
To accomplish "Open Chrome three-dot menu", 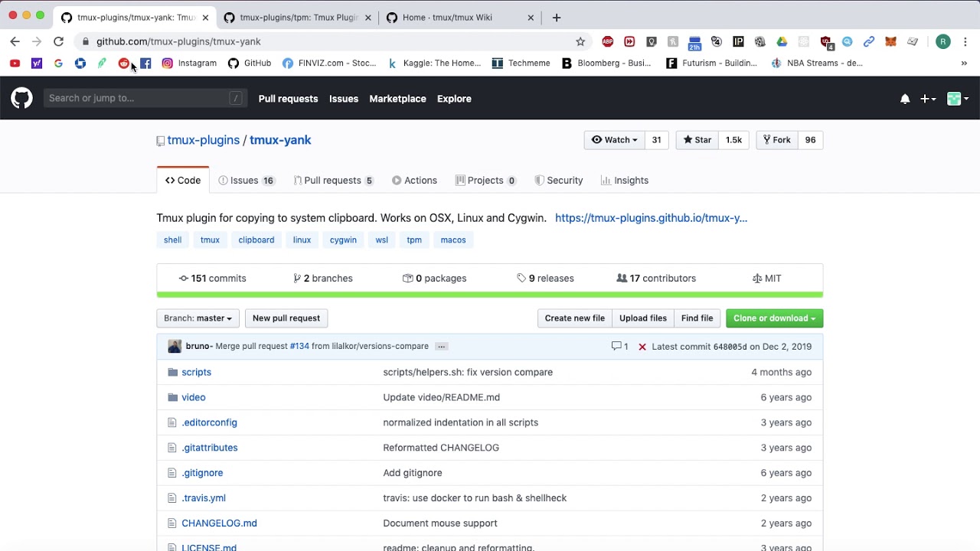I will 965,41.
